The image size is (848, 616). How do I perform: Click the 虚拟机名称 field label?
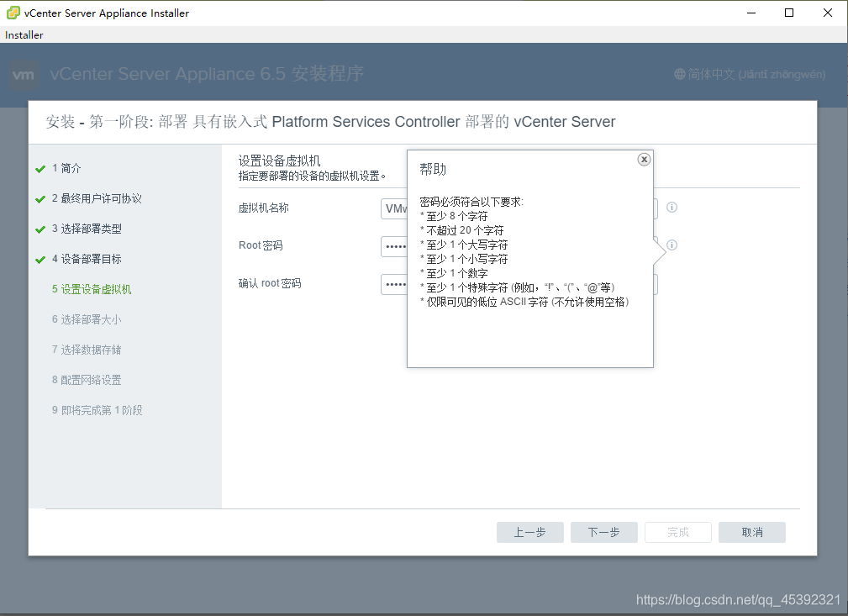click(x=263, y=208)
